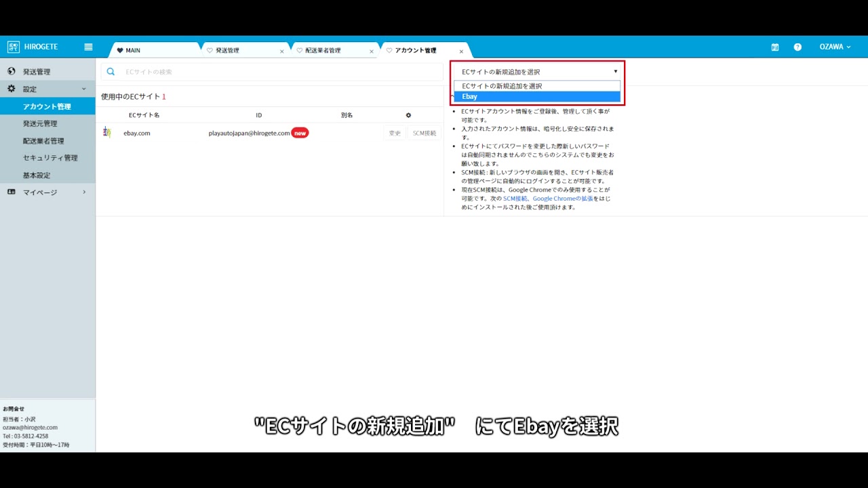868x488 pixels.
Task: Open the calendar icon in top bar
Action: 775,47
